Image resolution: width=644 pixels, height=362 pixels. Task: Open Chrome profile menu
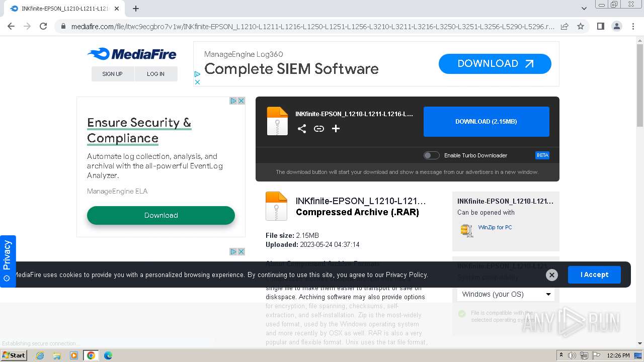(x=616, y=26)
